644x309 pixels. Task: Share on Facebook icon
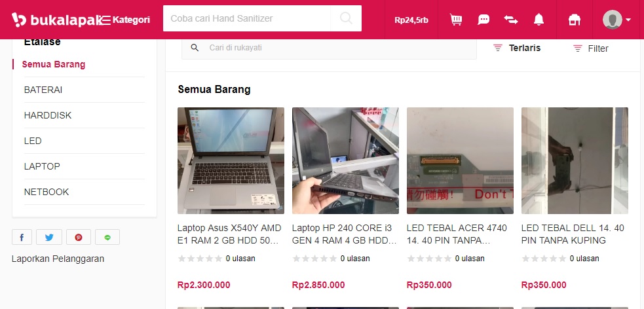pos(22,237)
